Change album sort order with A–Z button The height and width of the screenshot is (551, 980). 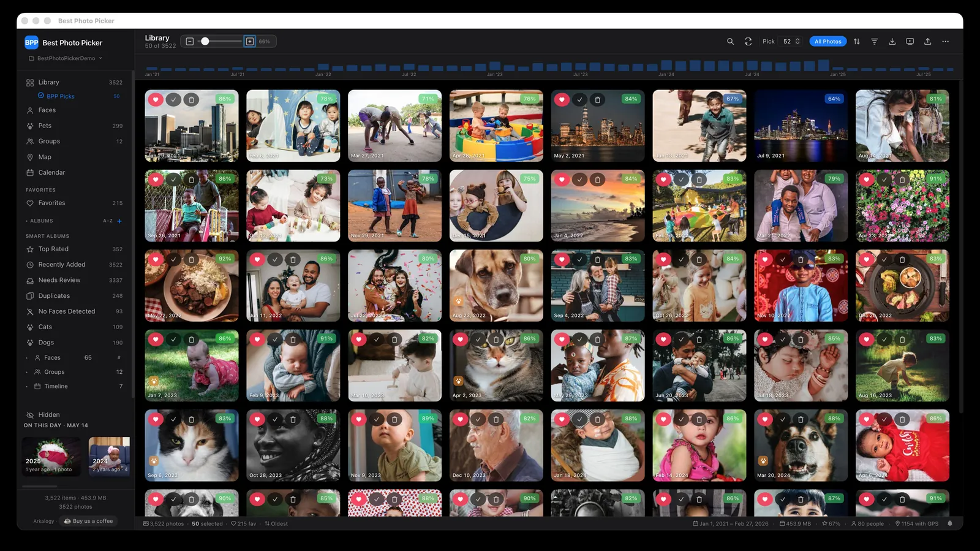(108, 221)
